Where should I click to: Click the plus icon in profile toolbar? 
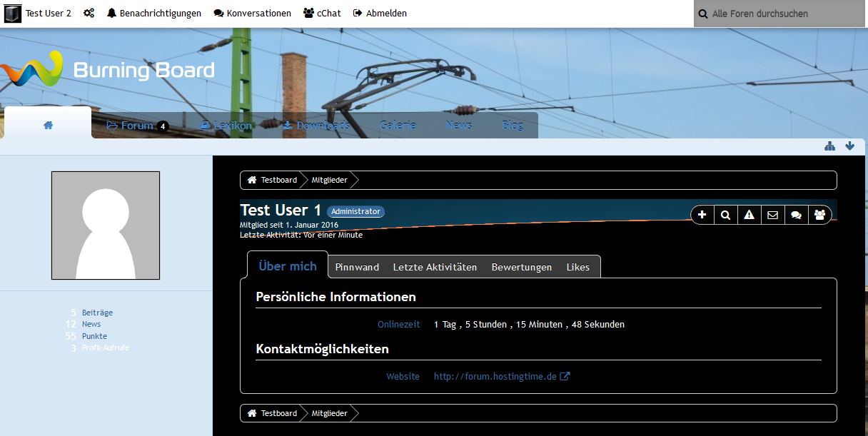702,215
